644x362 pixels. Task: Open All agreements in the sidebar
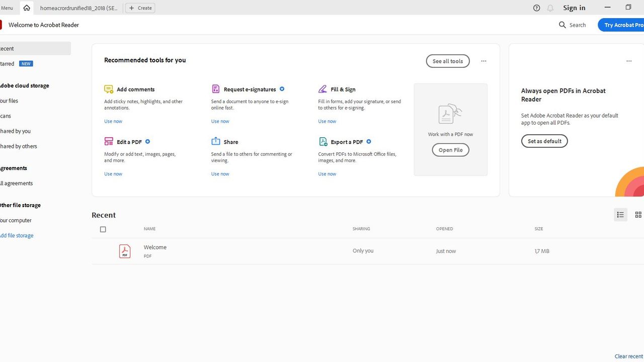(16, 183)
